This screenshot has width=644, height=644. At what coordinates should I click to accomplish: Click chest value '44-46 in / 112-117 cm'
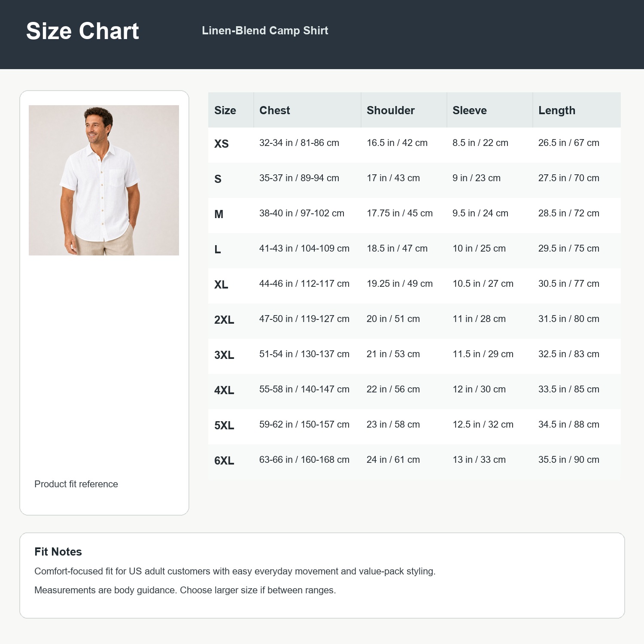(x=304, y=284)
